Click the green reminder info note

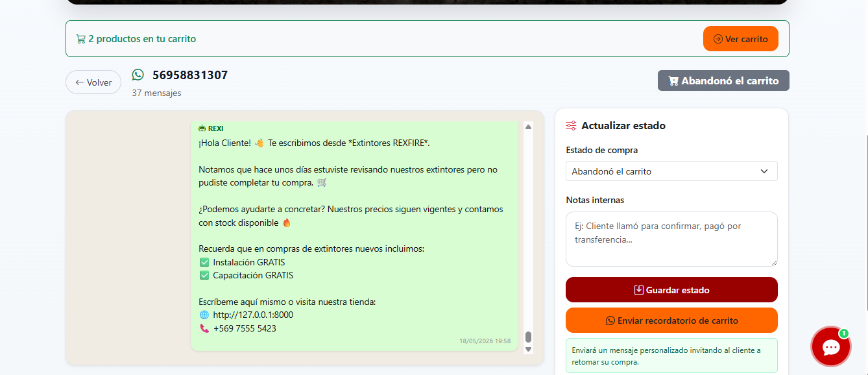coord(671,356)
